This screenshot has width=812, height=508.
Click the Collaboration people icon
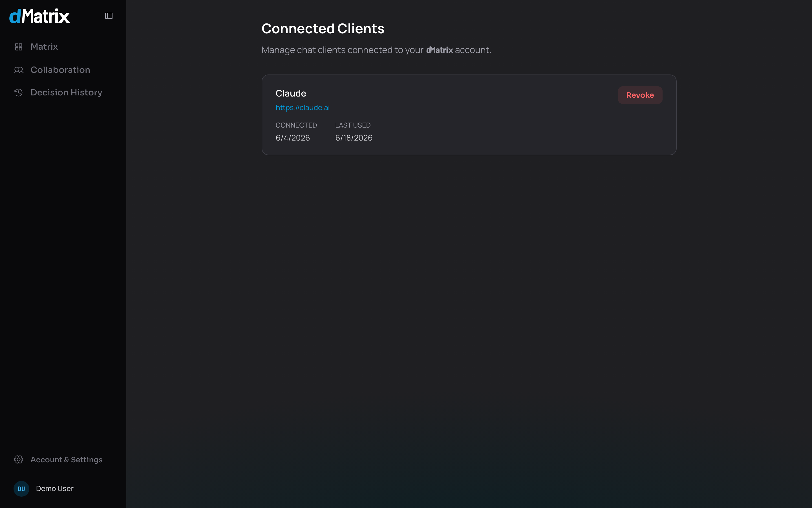[x=18, y=70]
